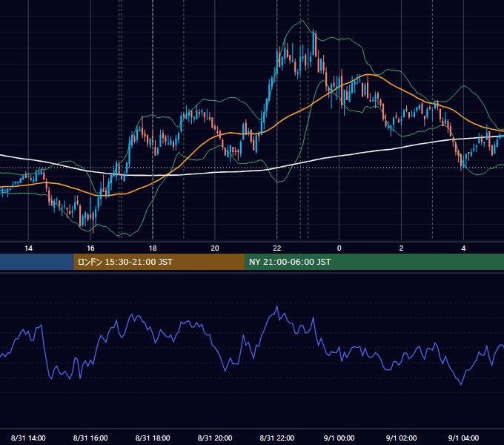
Task: Click the 8/31 16:00 date label
Action: tap(90, 438)
